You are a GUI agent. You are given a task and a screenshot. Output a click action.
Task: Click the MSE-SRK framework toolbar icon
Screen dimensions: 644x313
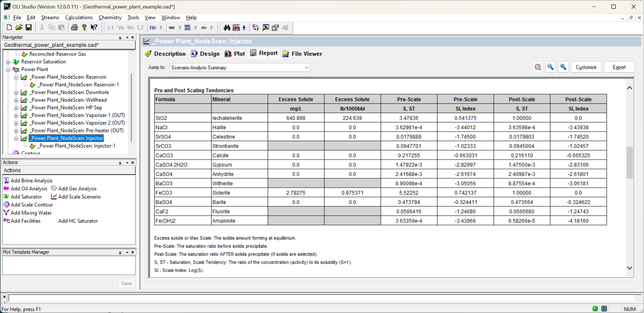click(188, 27)
